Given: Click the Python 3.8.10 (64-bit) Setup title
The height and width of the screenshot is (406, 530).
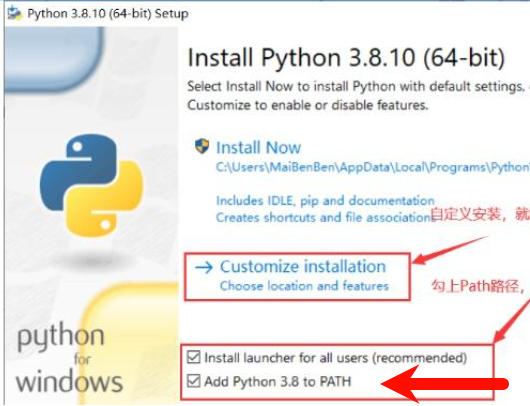Looking at the screenshot, I should coord(108,14).
